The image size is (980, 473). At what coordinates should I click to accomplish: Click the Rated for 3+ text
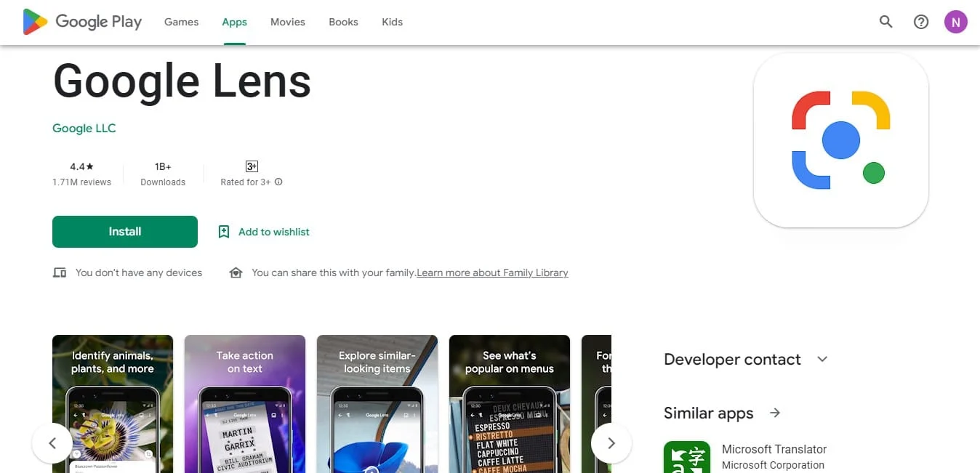coord(246,182)
